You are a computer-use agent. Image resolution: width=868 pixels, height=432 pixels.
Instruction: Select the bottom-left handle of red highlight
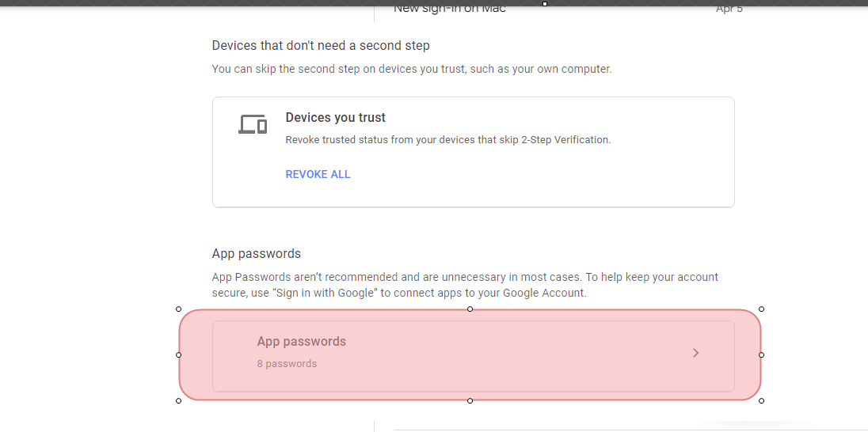tap(178, 400)
